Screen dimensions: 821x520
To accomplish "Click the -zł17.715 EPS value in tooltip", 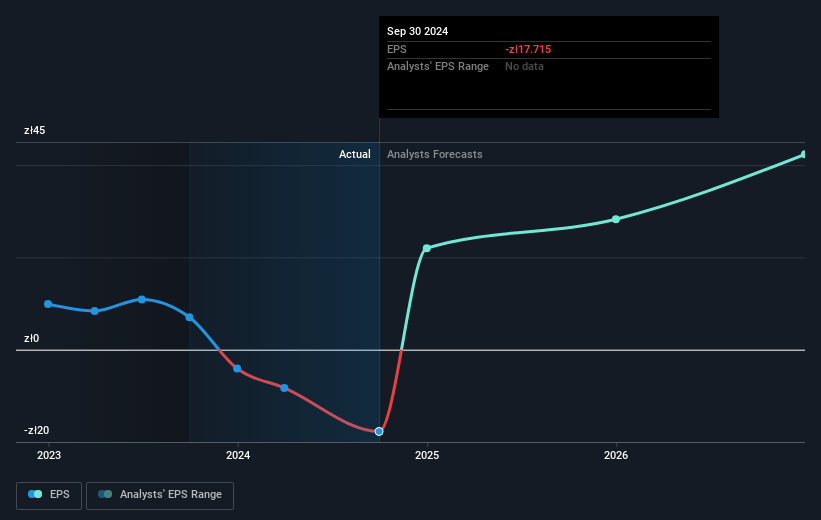I will [528, 49].
